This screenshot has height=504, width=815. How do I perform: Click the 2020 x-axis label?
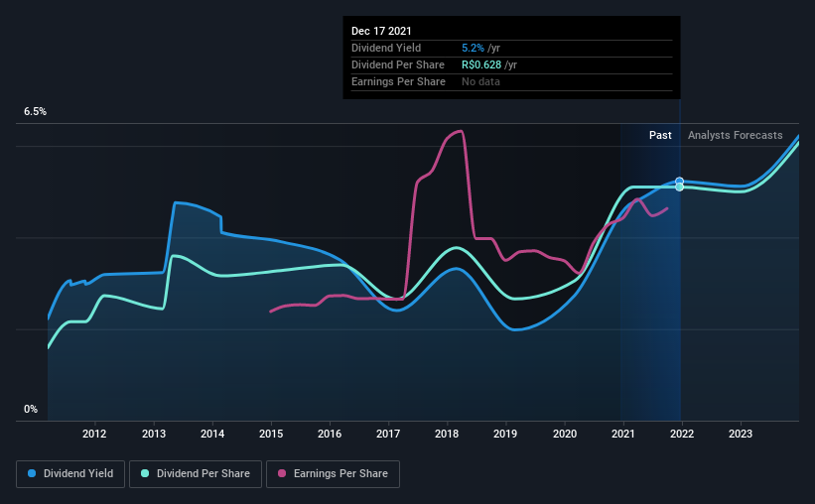tap(565, 434)
